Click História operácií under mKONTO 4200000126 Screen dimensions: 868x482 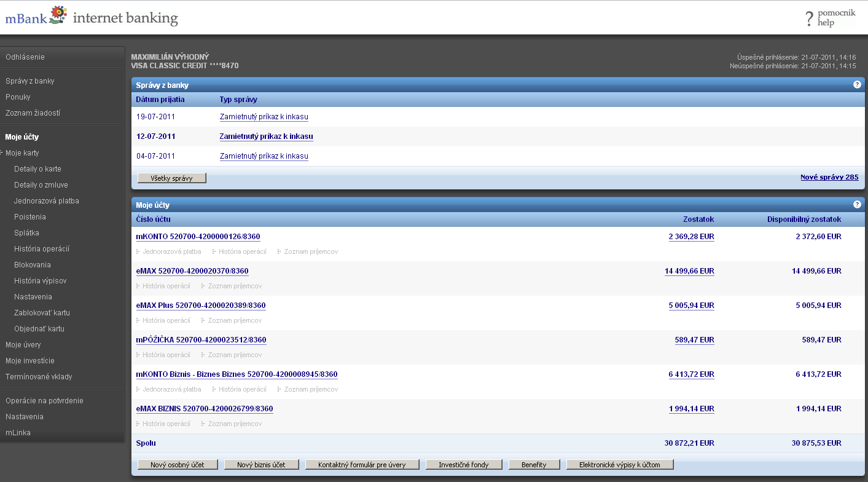click(x=242, y=251)
